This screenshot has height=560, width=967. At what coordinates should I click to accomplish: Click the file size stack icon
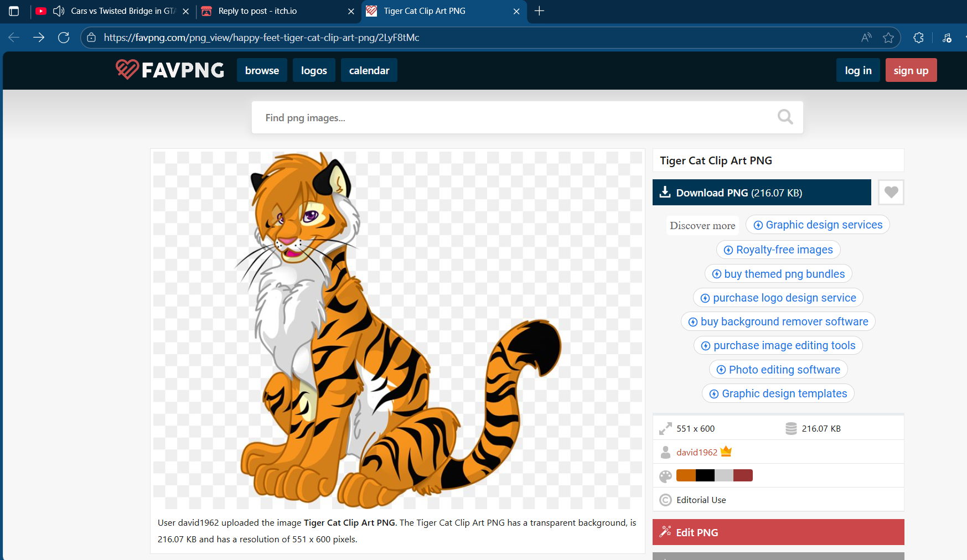coord(791,428)
